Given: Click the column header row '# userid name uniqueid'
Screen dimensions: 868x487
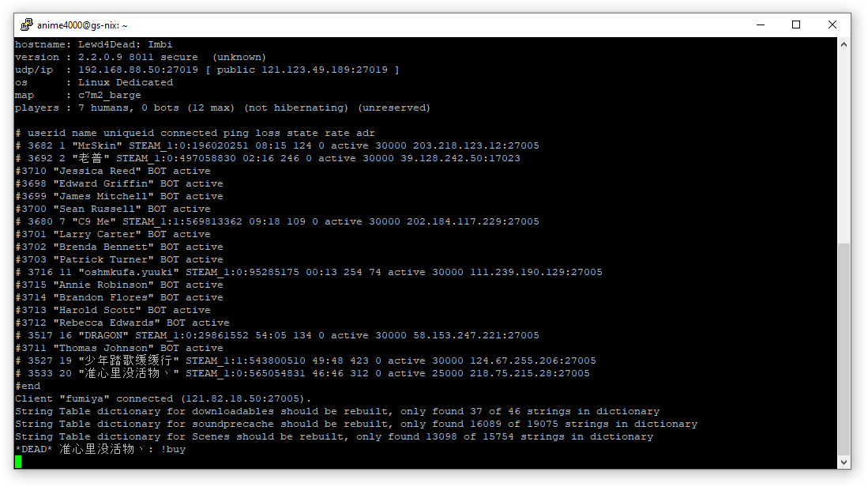Looking at the screenshot, I should click(x=195, y=133).
